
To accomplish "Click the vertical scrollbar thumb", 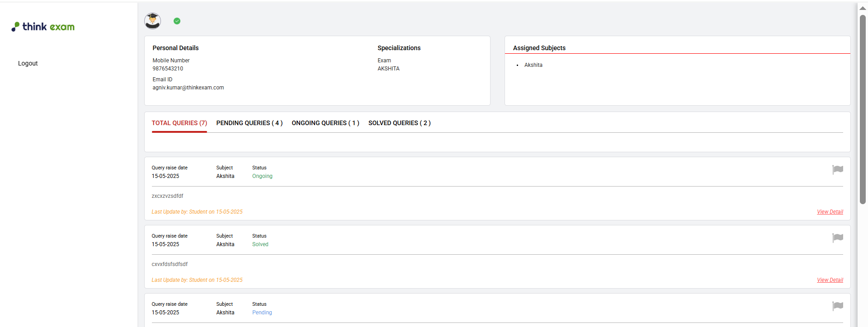I will 863,108.
